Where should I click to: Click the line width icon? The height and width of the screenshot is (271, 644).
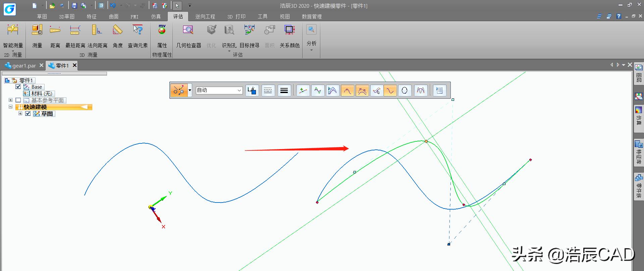click(x=284, y=90)
